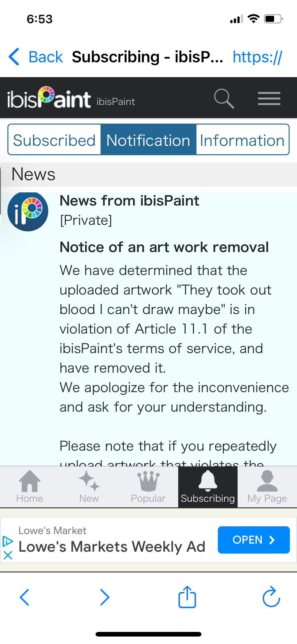Image resolution: width=297 pixels, height=644 pixels.
Task: Go back with the browser left arrow
Action: 24,597
